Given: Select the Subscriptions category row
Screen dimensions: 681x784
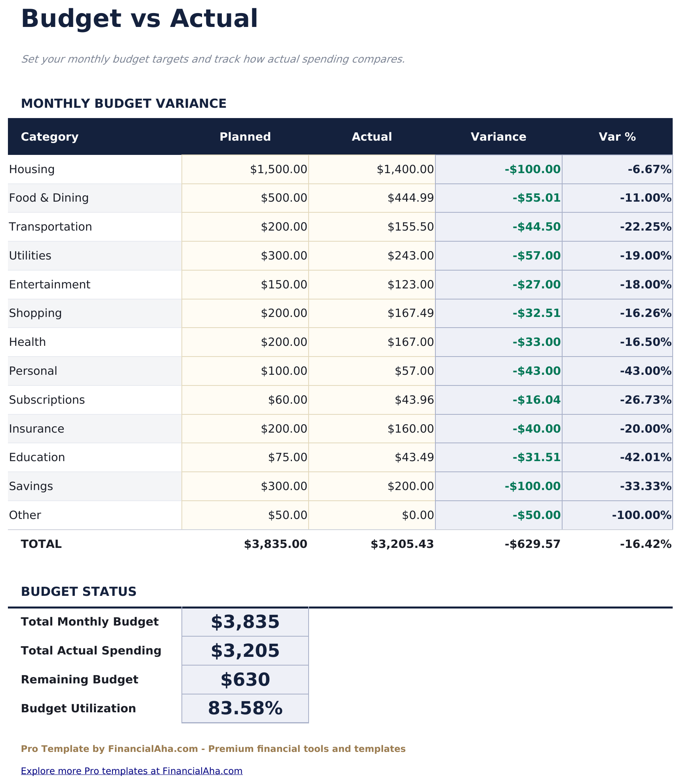Looking at the screenshot, I should coord(47,400).
